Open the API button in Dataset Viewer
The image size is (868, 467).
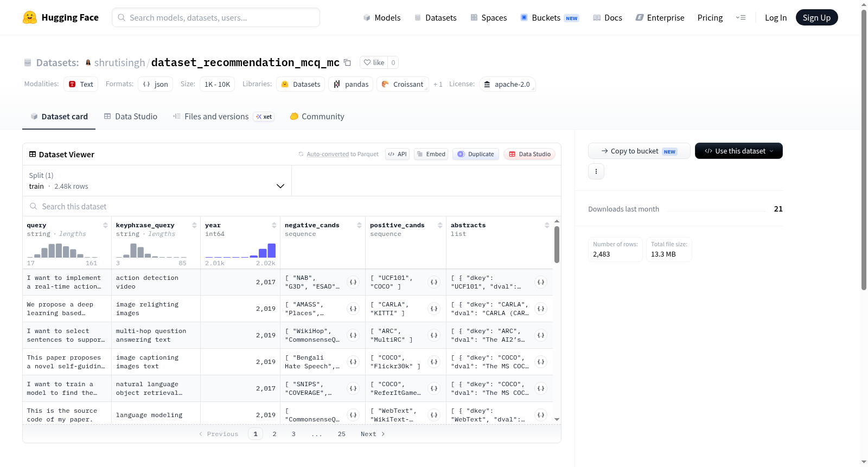[x=397, y=154]
